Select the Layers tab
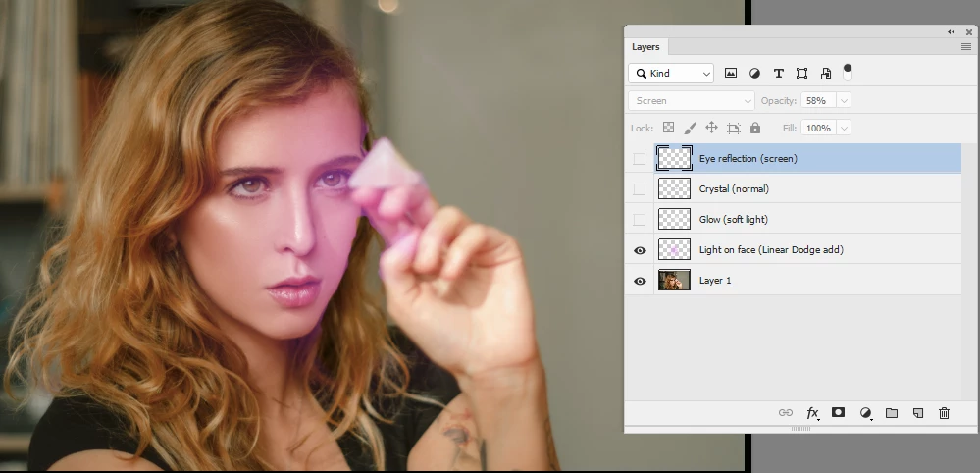 645,47
